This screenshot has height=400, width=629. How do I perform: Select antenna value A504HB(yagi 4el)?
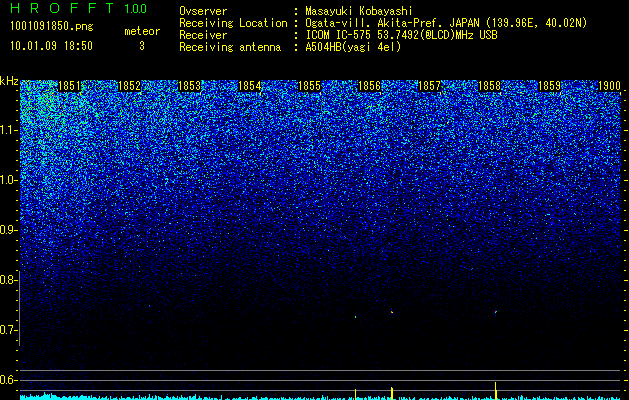point(353,47)
